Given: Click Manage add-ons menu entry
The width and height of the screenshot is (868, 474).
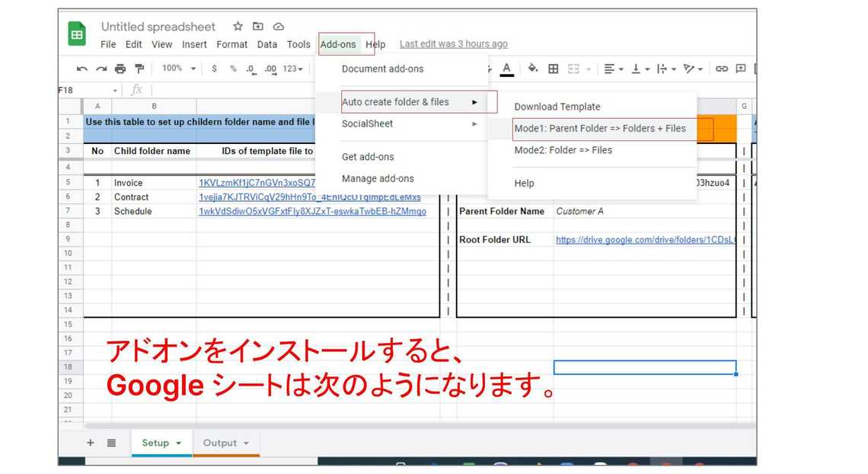Looking at the screenshot, I should pos(378,178).
